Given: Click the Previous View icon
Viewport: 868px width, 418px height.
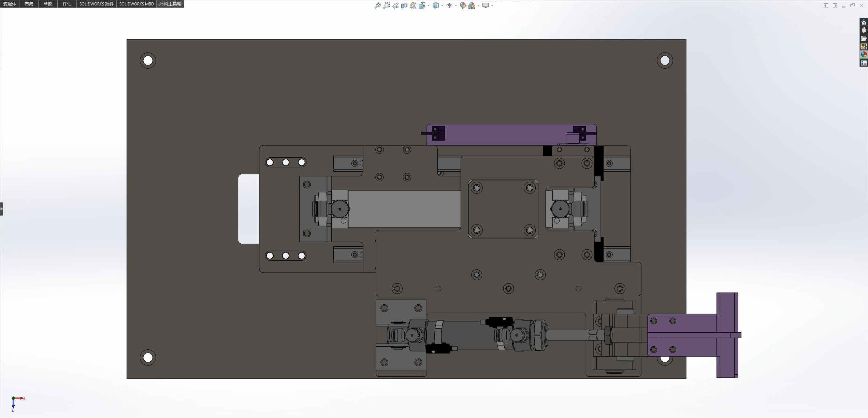Looking at the screenshot, I should point(395,5).
